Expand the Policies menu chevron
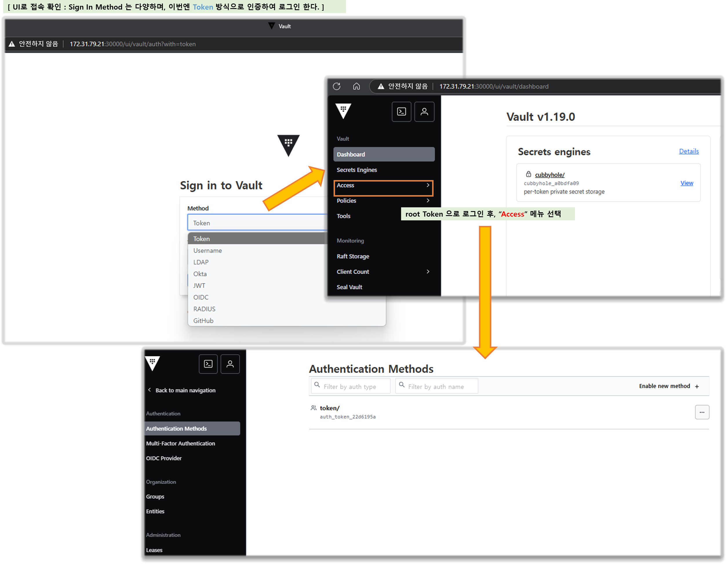Screen dimensions: 728x566 click(x=428, y=200)
